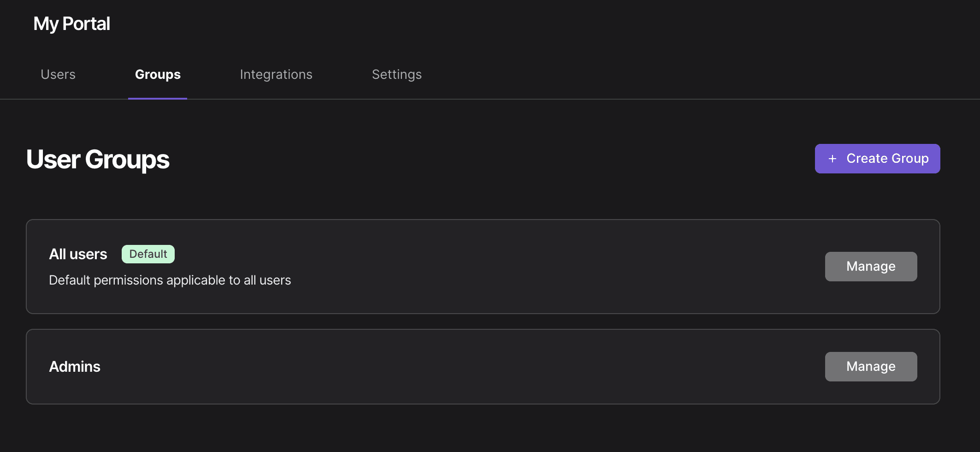The width and height of the screenshot is (980, 452).
Task: Select the All users group name
Action: (78, 254)
